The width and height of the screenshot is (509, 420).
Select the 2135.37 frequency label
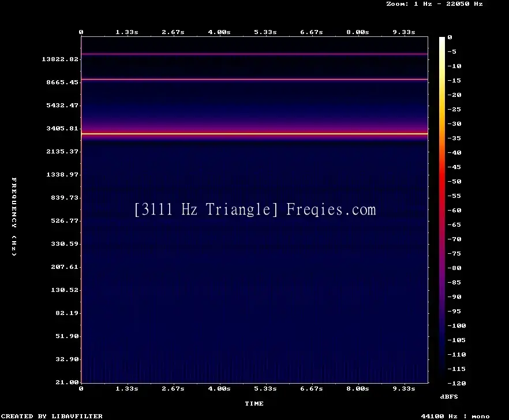[x=62, y=151]
